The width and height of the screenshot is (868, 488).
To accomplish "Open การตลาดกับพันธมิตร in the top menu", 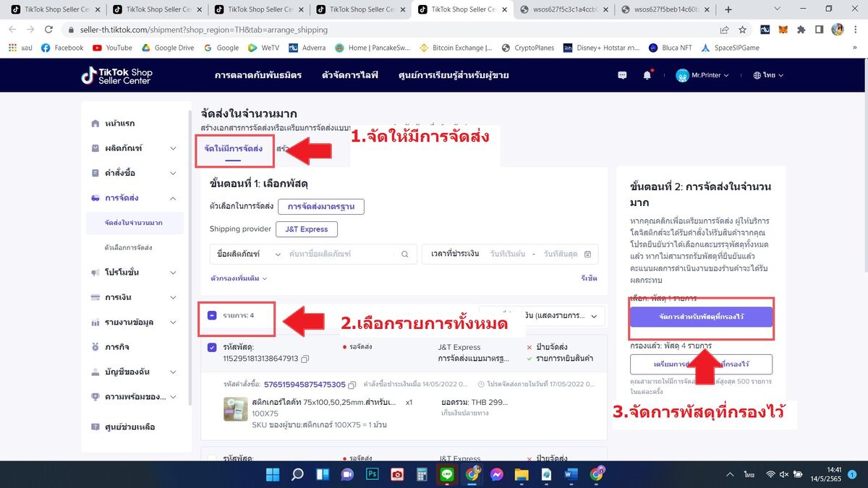I will [x=258, y=75].
